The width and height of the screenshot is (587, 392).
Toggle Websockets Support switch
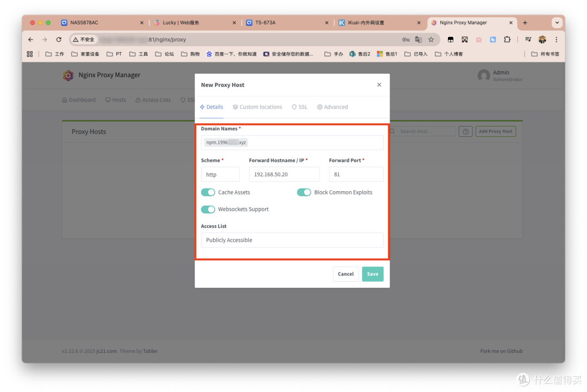pos(208,209)
